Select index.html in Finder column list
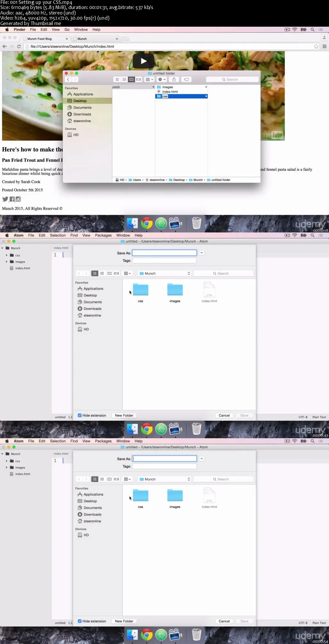The height and width of the screenshot is (644, 329). pos(170,92)
